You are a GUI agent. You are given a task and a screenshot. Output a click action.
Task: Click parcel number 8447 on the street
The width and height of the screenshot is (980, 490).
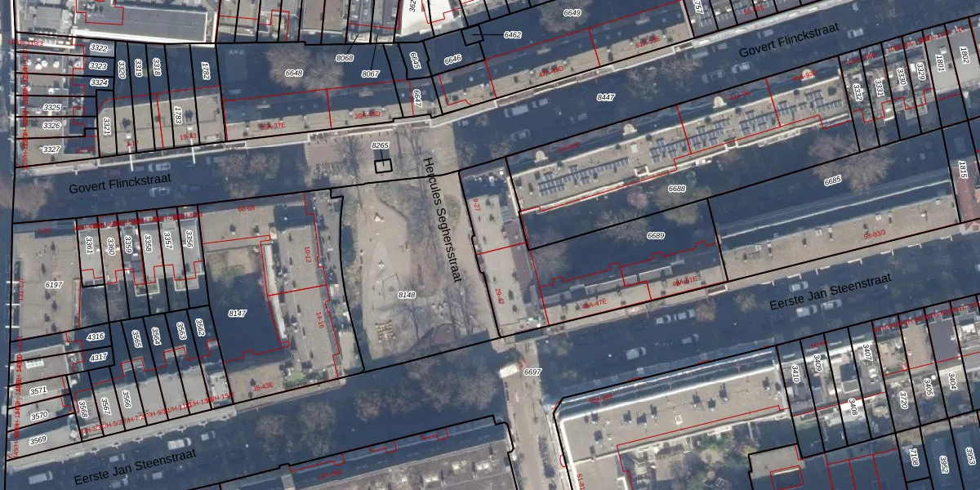(x=605, y=97)
